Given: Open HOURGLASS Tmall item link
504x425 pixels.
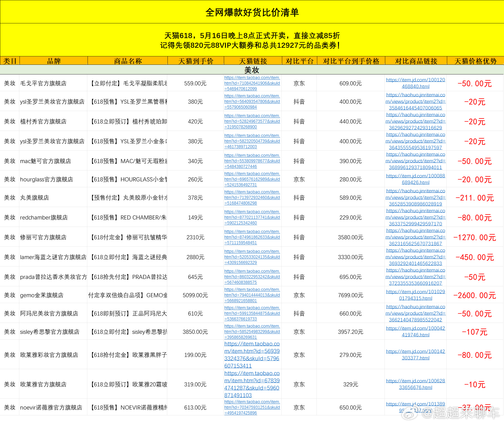Looking at the screenshot, I should tap(252, 179).
